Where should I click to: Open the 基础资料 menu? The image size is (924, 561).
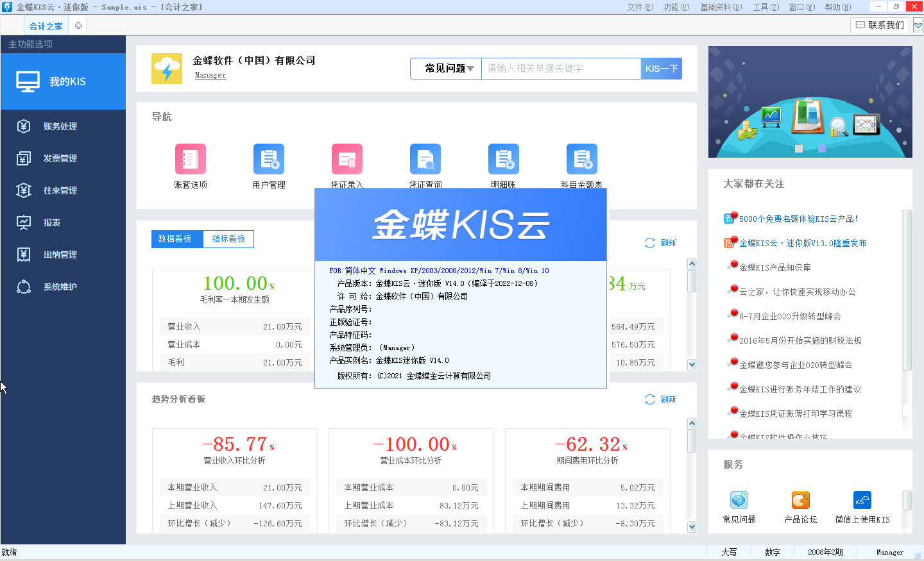click(x=721, y=7)
